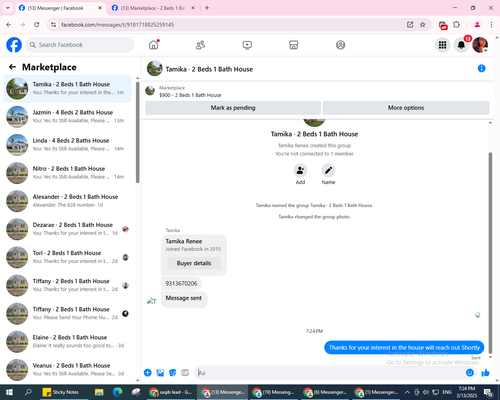Click the address bar URL
This screenshot has width=500, height=400.
pyautogui.click(x=117, y=25)
